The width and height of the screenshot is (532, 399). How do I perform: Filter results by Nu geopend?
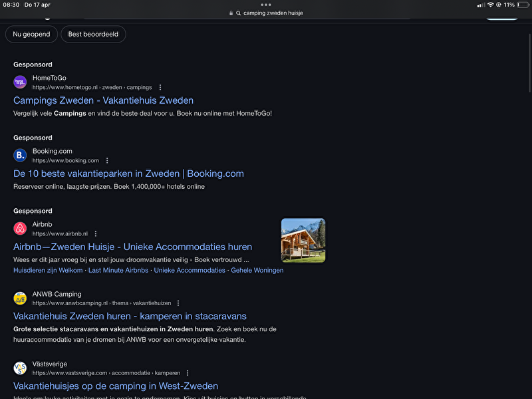pyautogui.click(x=31, y=35)
